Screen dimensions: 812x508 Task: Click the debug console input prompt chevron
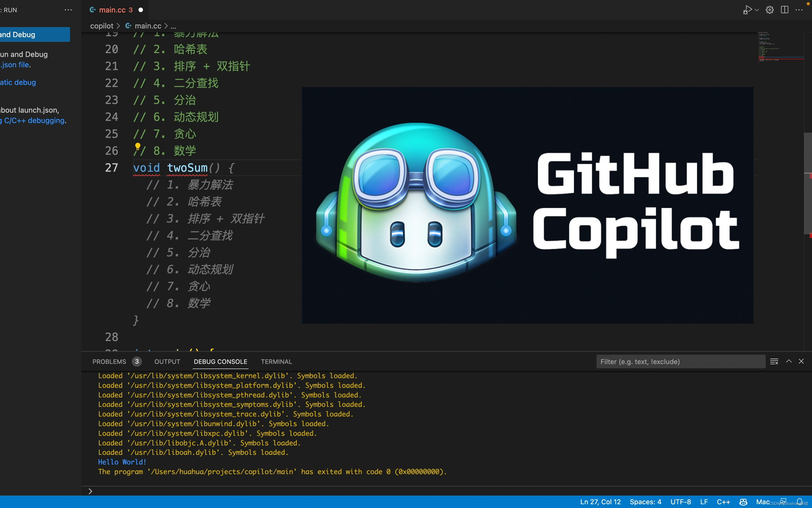point(90,491)
